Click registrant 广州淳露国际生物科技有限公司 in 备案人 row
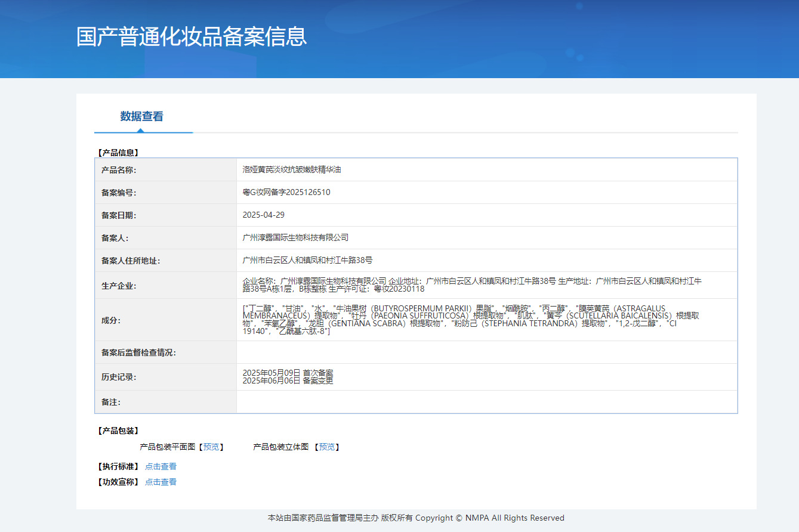This screenshot has width=799, height=532. (x=295, y=238)
